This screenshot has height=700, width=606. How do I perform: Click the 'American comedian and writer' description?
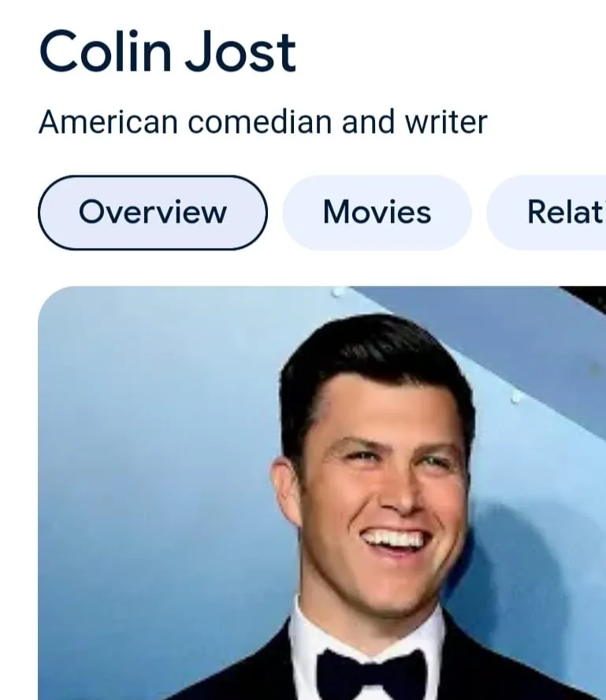coord(264,121)
